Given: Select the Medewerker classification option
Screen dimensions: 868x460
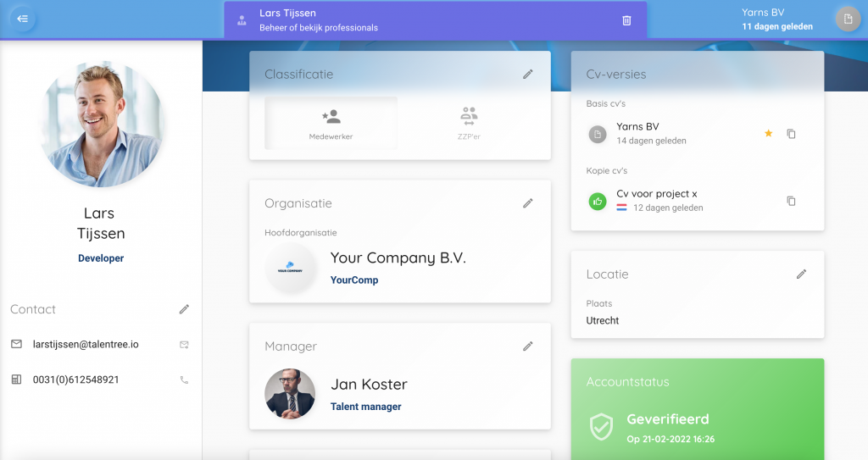Looking at the screenshot, I should click(x=331, y=123).
